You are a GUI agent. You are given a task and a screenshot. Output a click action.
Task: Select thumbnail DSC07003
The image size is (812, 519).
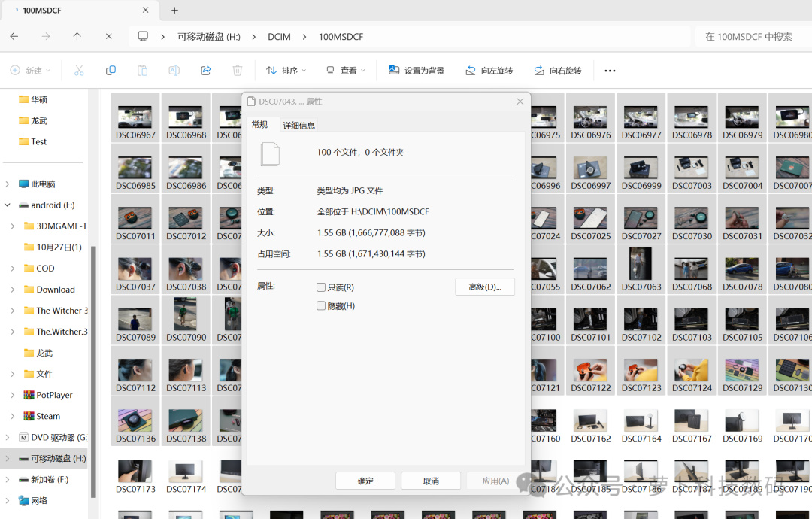[692, 168]
